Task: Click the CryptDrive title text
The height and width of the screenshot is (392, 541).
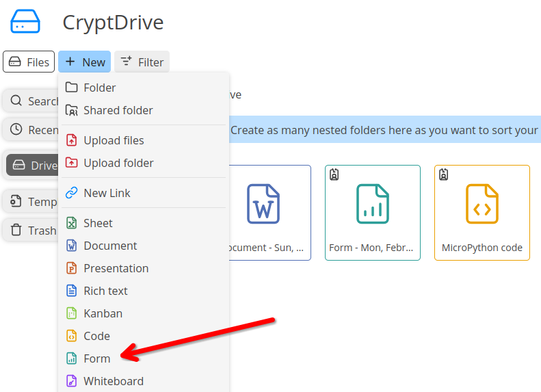Action: tap(113, 23)
